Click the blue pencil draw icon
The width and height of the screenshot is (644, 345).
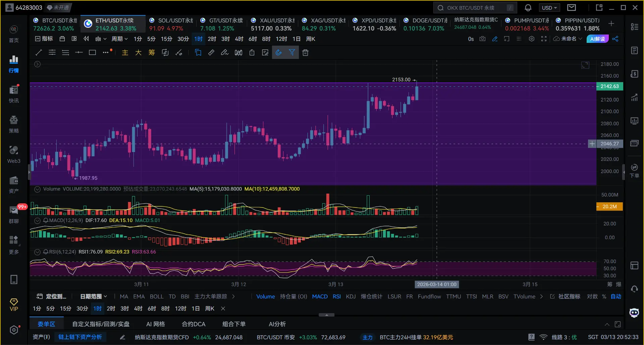(495, 39)
